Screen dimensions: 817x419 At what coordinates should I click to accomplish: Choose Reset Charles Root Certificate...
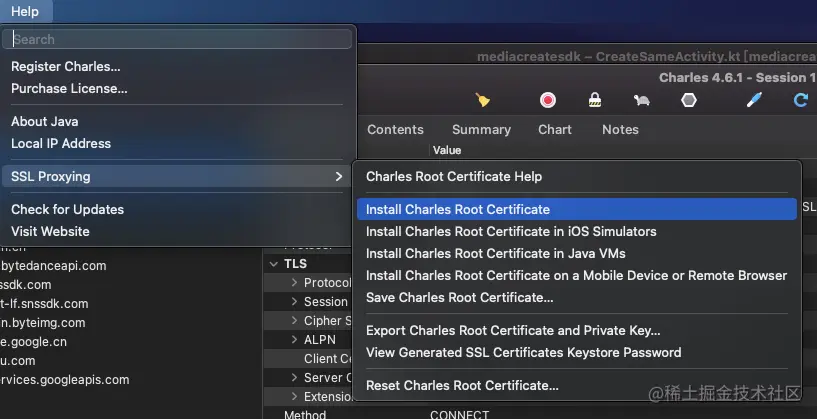click(x=462, y=386)
